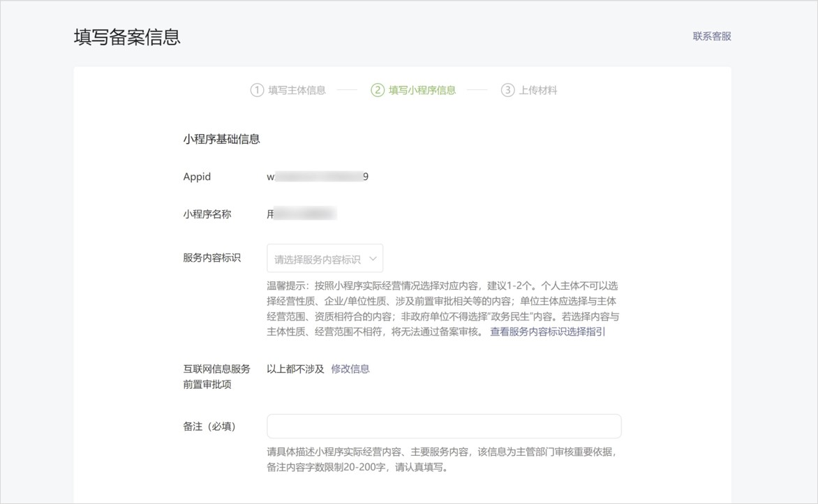The image size is (818, 504).
Task: Click the connector line between step 1 and 2
Action: pyautogui.click(x=348, y=89)
